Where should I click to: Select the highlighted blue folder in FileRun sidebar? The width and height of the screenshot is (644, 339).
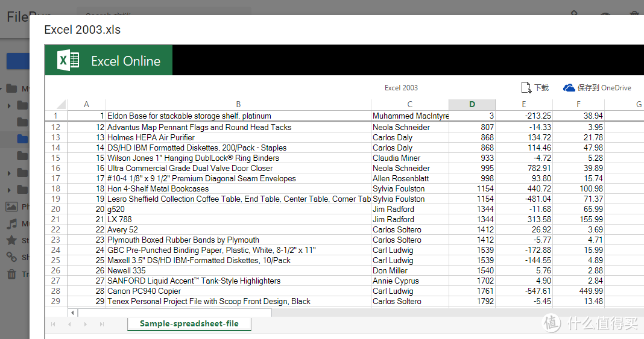22,139
